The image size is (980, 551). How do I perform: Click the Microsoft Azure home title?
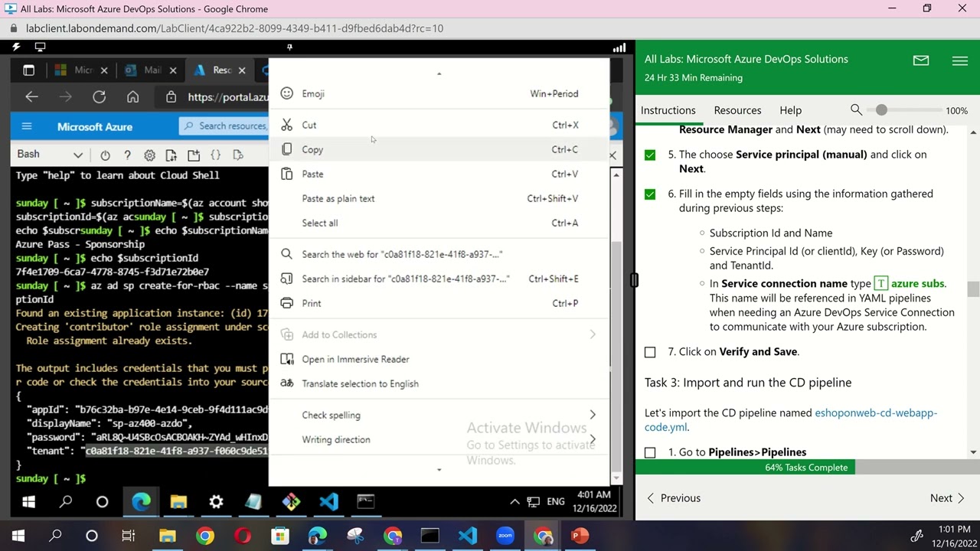(95, 126)
